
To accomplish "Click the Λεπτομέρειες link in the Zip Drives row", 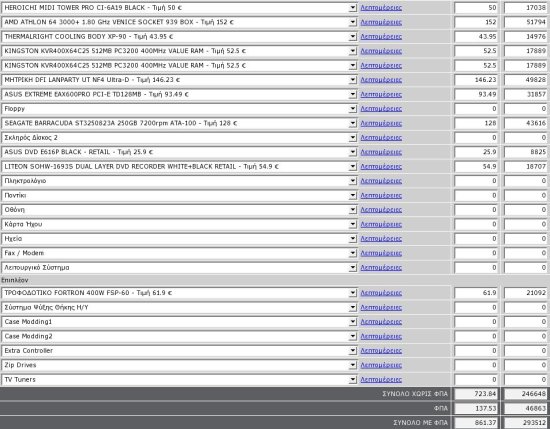I will point(381,365).
